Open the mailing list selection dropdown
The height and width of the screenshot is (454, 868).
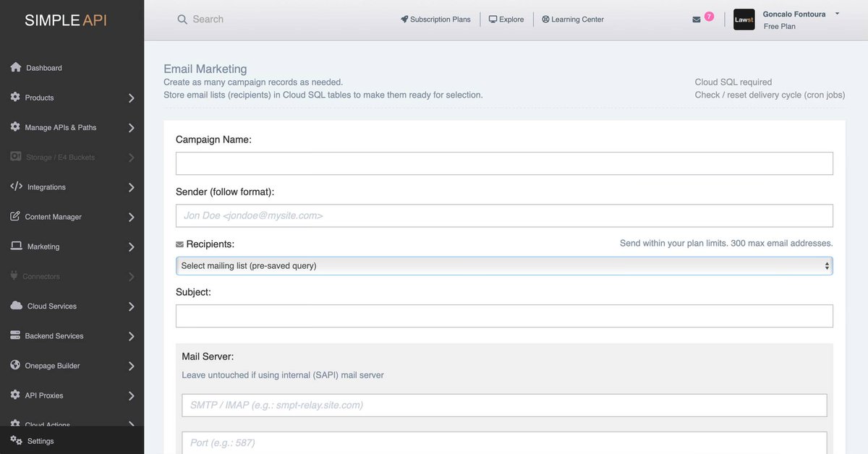tap(504, 266)
